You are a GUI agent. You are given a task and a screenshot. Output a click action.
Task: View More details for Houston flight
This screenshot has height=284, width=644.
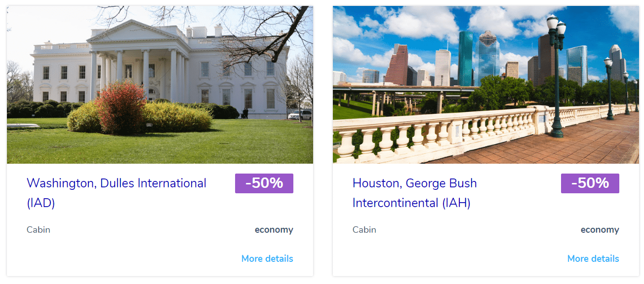pos(593,258)
